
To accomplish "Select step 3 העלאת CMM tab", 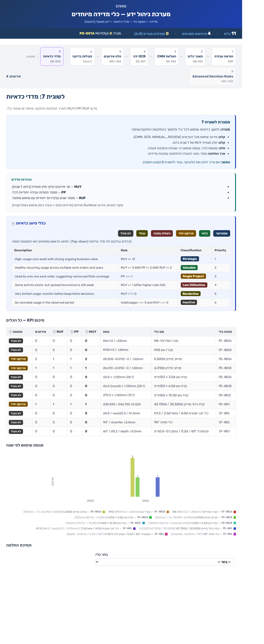I will tap(167, 57).
